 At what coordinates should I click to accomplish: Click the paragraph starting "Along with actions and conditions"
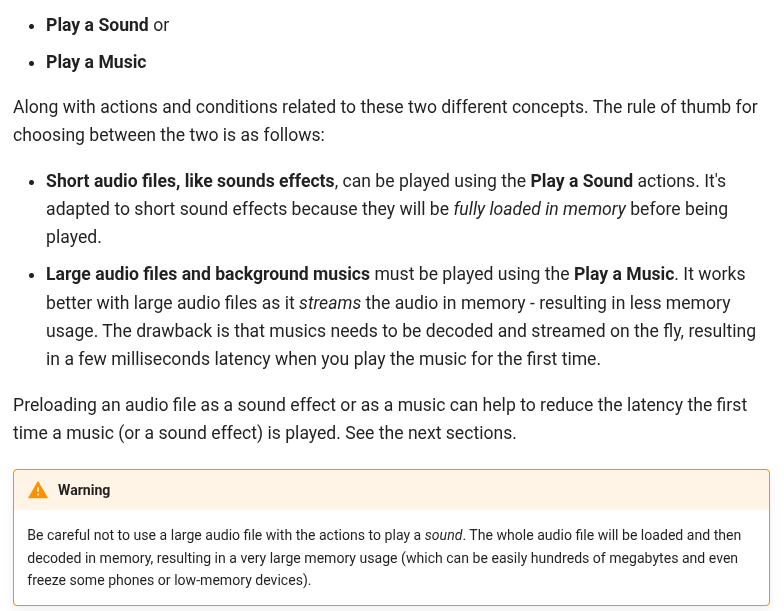click(x=385, y=121)
